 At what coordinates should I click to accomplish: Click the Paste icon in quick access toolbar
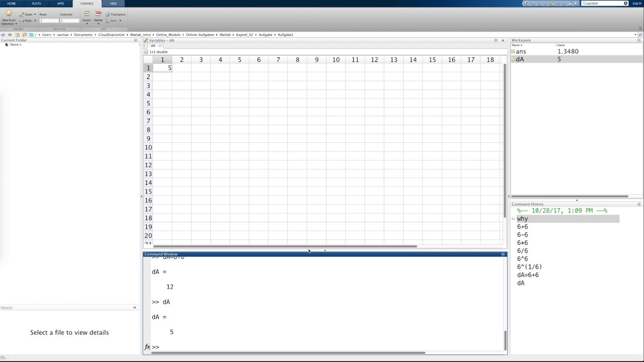tap(552, 4)
